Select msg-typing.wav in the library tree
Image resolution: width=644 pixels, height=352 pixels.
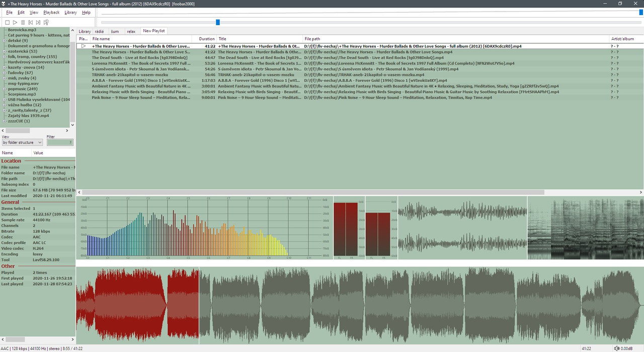[x=23, y=83]
